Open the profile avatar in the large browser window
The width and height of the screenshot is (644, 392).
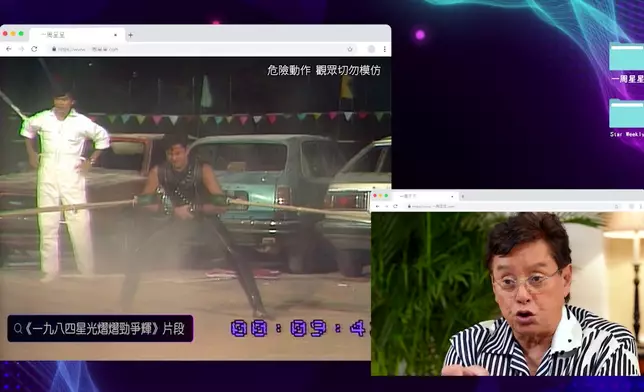click(371, 49)
